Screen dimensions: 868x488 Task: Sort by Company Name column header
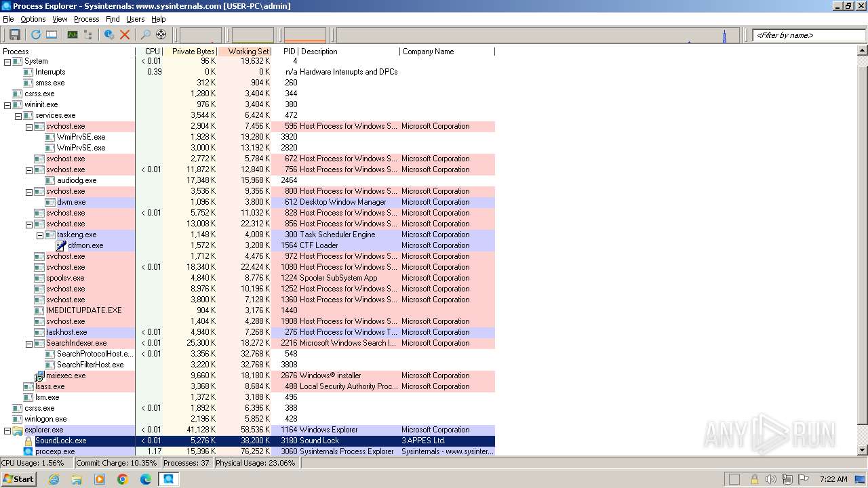click(x=448, y=51)
